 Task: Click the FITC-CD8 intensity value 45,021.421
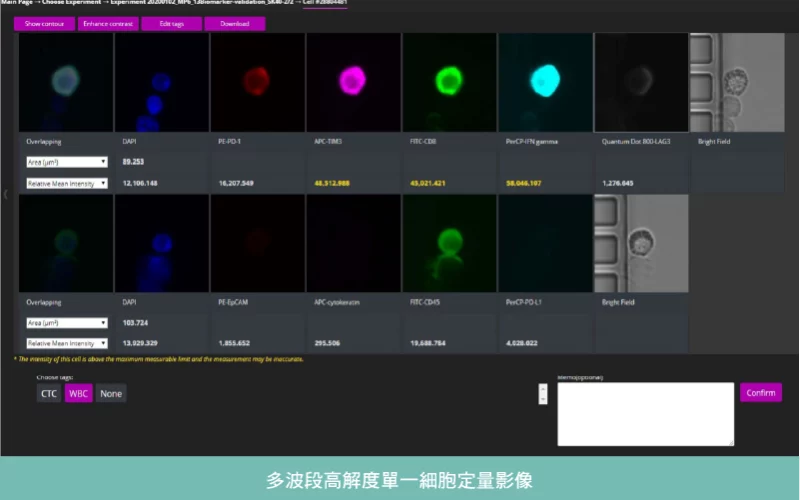428,183
